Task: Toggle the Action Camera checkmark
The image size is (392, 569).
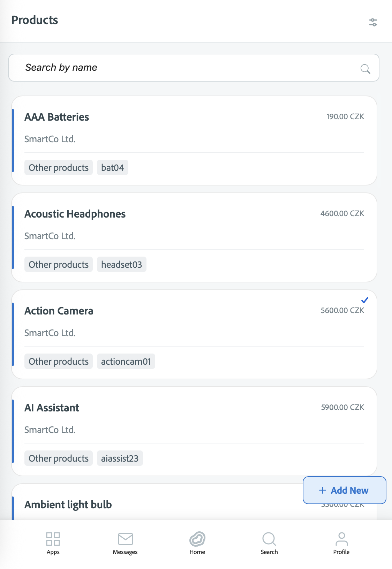Action: point(365,300)
